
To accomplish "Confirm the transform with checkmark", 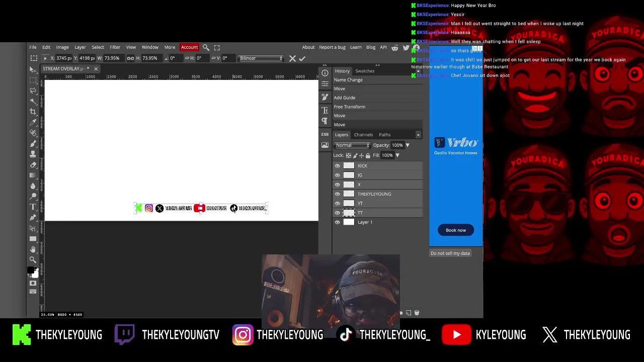I will pos(302,58).
